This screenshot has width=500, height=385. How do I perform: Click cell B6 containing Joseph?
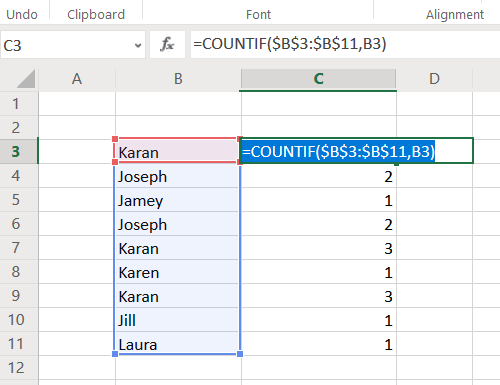(178, 224)
